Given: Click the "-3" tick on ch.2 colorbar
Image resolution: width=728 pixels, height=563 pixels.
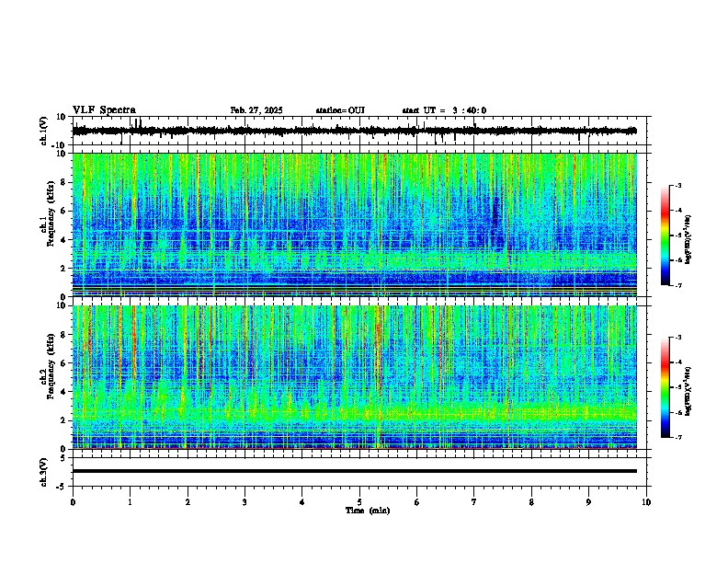Looking at the screenshot, I should click(677, 338).
